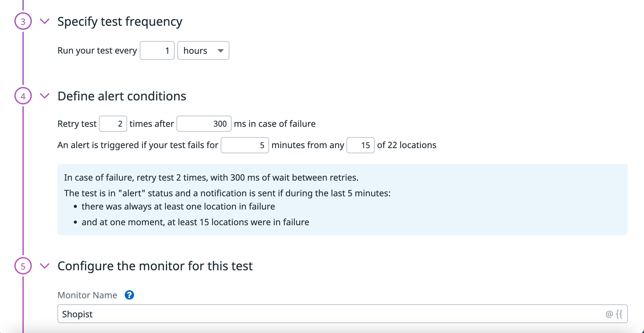The image size is (644, 333).
Task: Insert an @-mention in the monitor name
Action: click(x=609, y=314)
